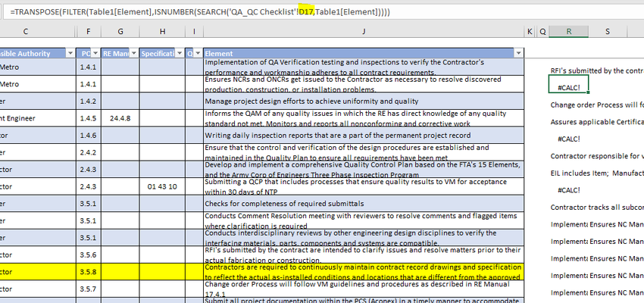
Task: Select column H header
Action: (x=163, y=31)
